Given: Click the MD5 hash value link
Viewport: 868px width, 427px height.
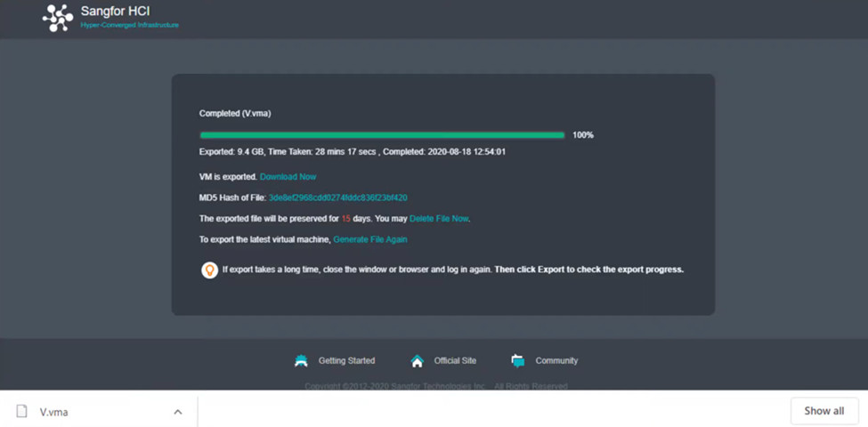Looking at the screenshot, I should click(x=337, y=197).
